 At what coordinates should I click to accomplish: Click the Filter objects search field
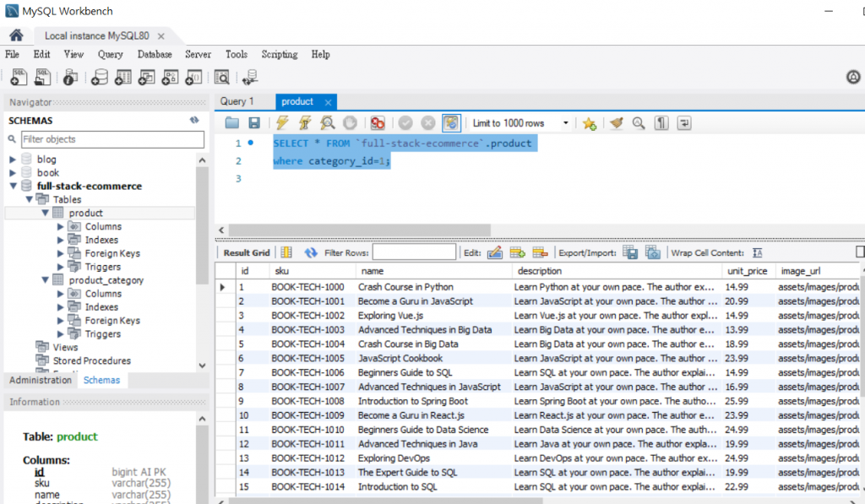[x=112, y=139]
